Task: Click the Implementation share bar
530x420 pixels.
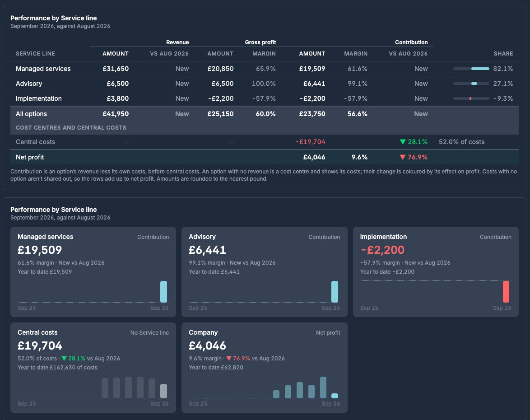Action: [x=471, y=98]
